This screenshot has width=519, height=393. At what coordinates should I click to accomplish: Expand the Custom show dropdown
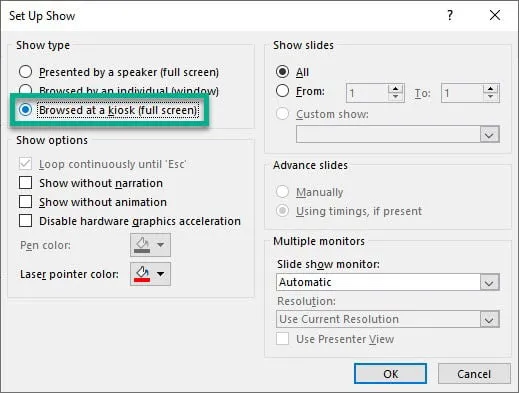tap(489, 134)
